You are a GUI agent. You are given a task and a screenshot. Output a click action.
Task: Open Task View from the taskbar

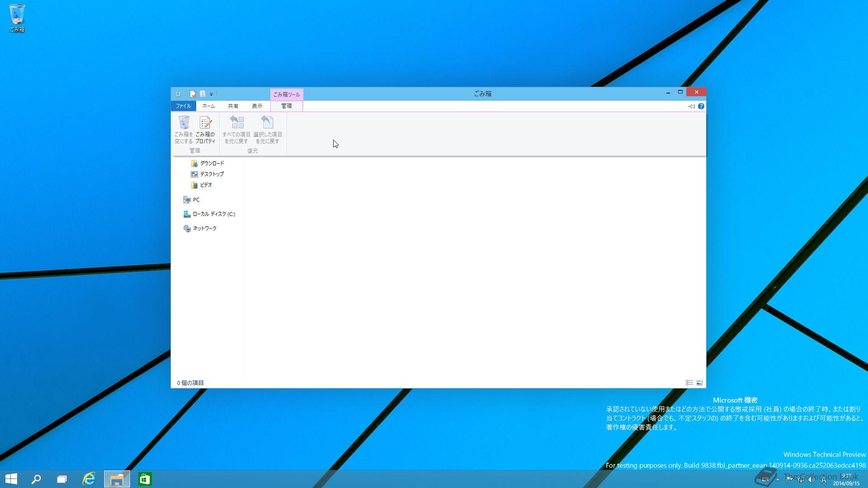tap(62, 479)
